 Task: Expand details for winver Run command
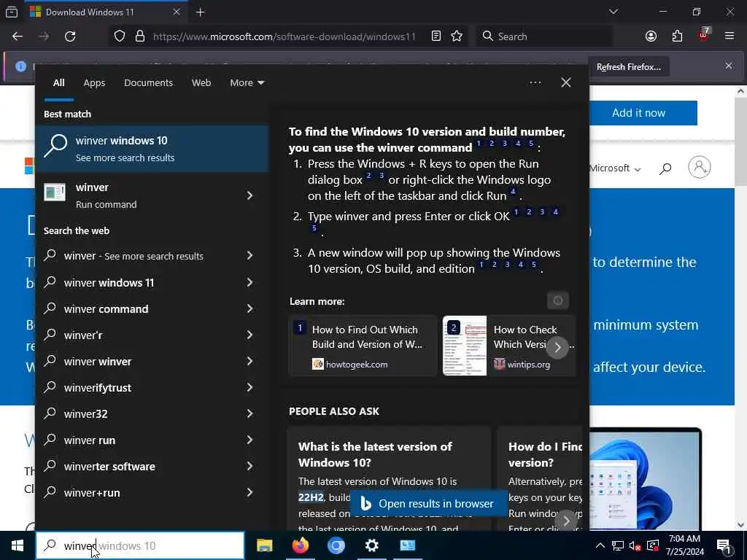pyautogui.click(x=249, y=195)
